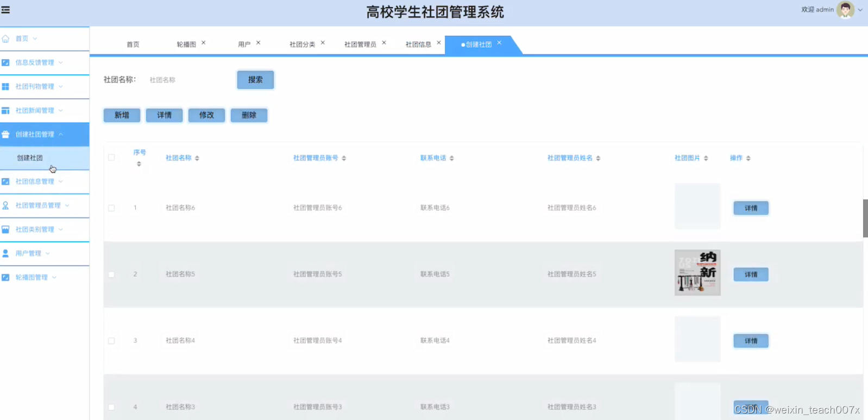Expand 社团类别管理 sidebar menu
This screenshot has width=868, height=420.
point(61,229)
